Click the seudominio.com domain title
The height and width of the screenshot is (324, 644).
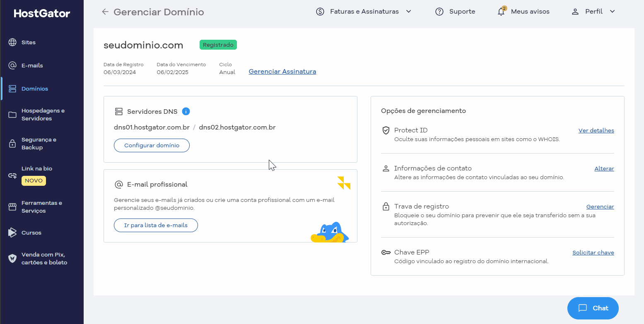(x=143, y=45)
